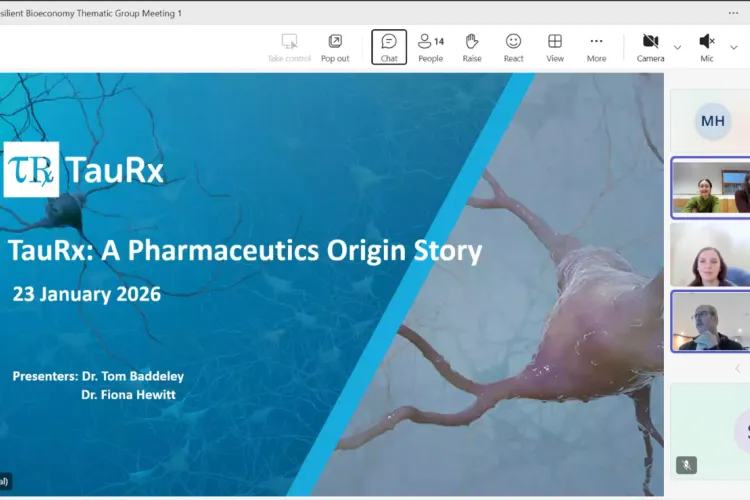The width and height of the screenshot is (750, 500).
Task: Open the title bar ellipsis menu
Action: (733, 13)
